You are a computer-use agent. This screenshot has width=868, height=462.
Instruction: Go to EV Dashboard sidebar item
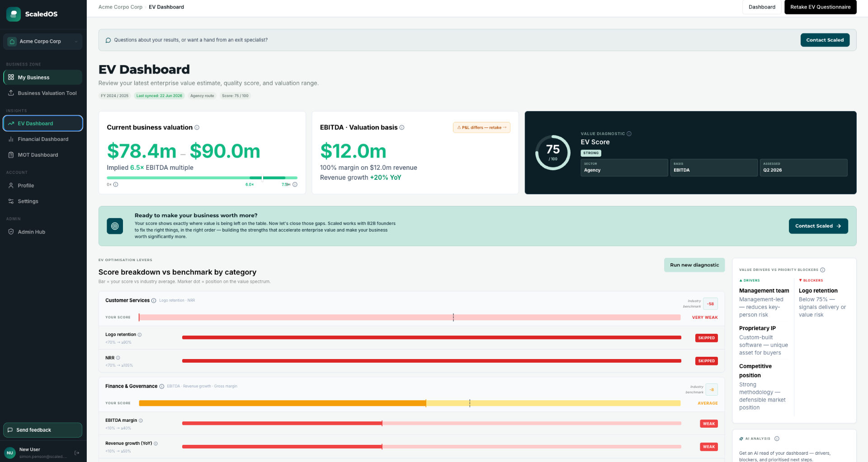[x=43, y=123]
